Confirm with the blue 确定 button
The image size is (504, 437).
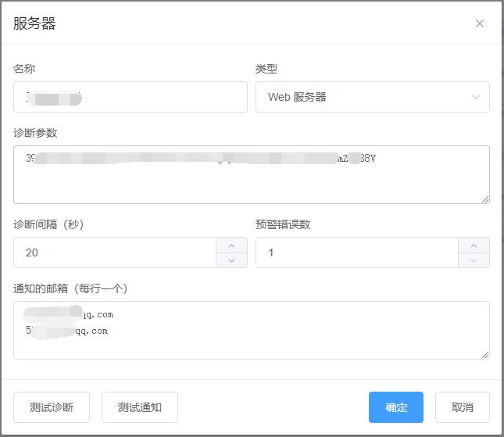click(395, 407)
